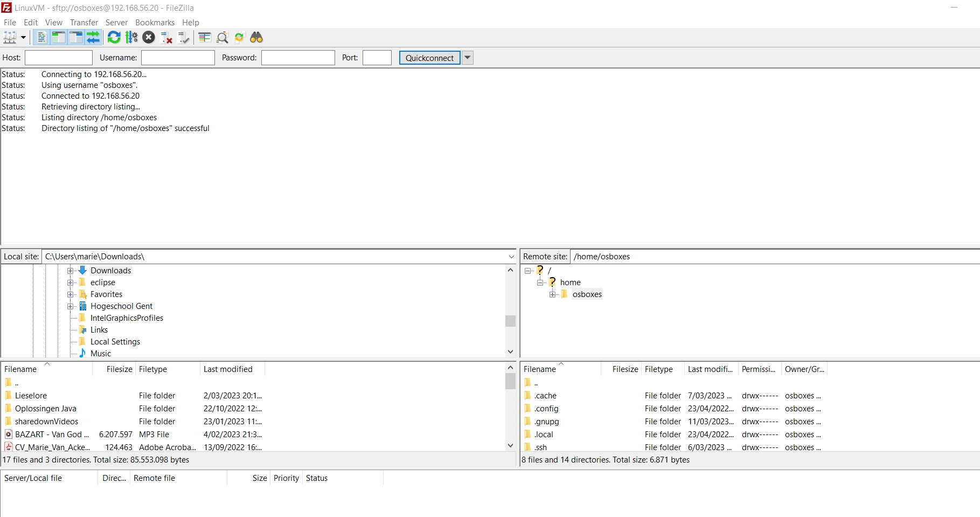Toggle synchronized browsing
The height and width of the screenshot is (517, 980).
(239, 37)
